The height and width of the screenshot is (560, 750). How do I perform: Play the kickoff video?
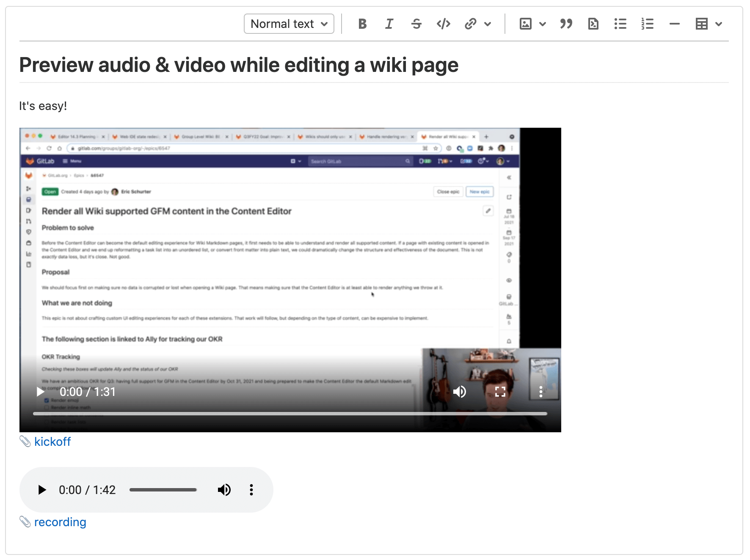tap(41, 392)
